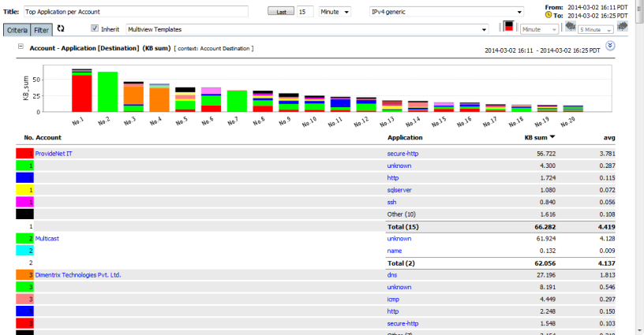Click the Application column header

[x=405, y=137]
